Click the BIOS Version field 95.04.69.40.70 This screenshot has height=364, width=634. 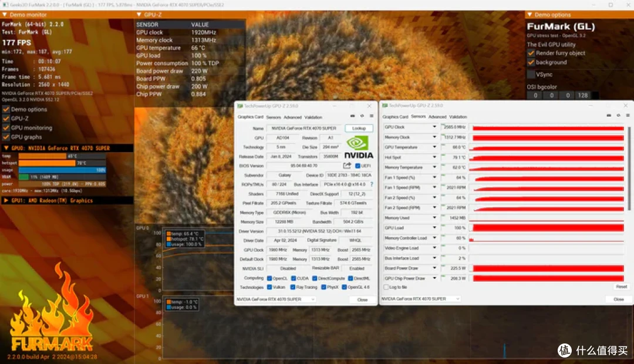pos(304,166)
